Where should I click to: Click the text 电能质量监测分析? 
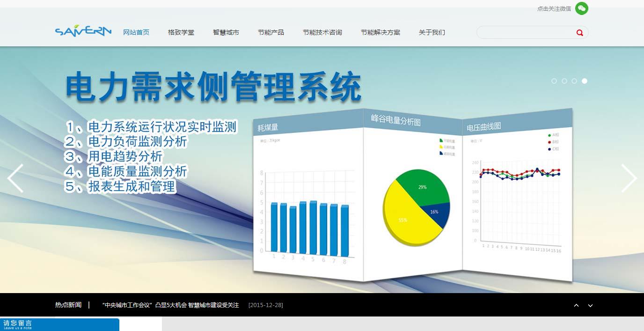coord(138,171)
